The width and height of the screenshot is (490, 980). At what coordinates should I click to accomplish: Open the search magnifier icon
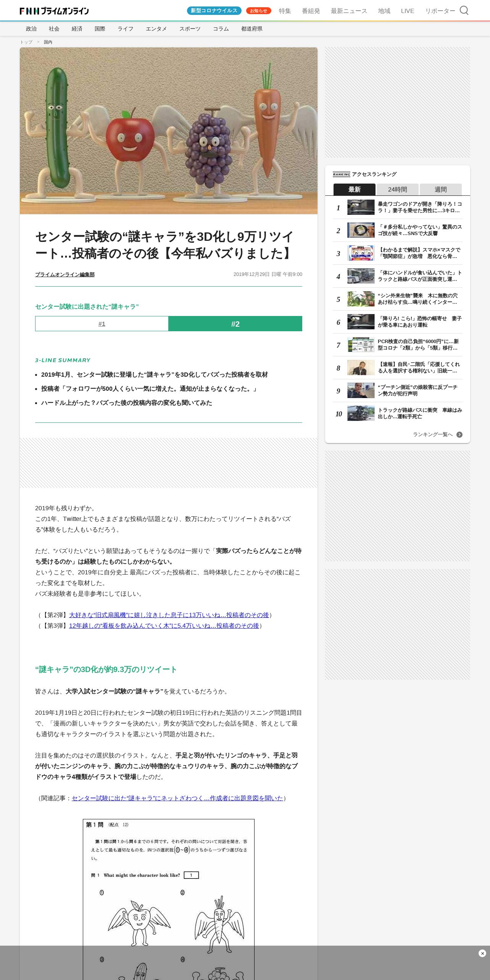click(464, 10)
